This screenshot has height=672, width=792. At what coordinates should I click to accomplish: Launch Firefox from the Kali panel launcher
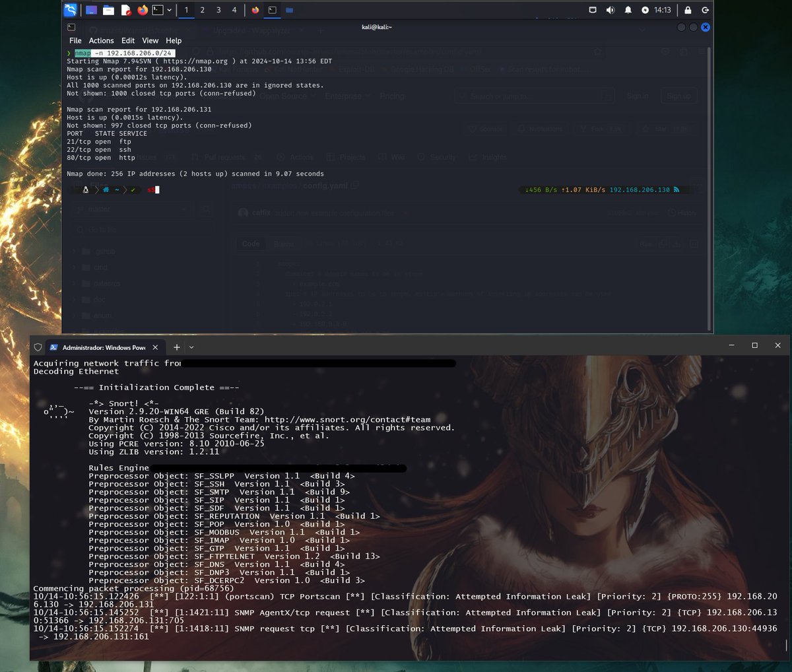coord(143,10)
